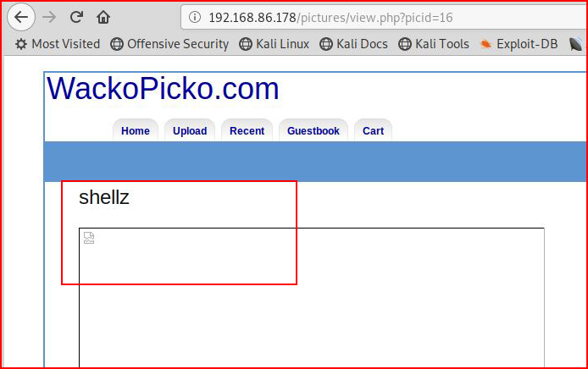This screenshot has width=588, height=369.
Task: Click the browser back arrow button
Action: 21,17
